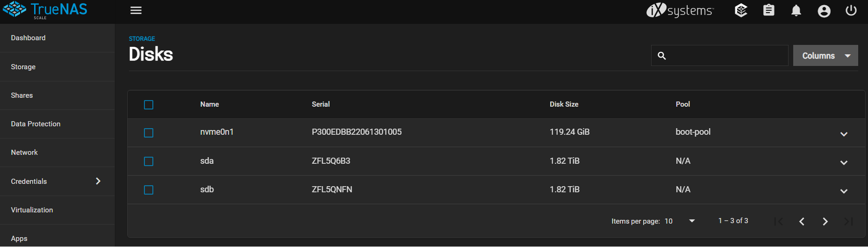Image resolution: width=868 pixels, height=247 pixels.
Task: Tick the sdb disk checkbox
Action: click(x=149, y=190)
